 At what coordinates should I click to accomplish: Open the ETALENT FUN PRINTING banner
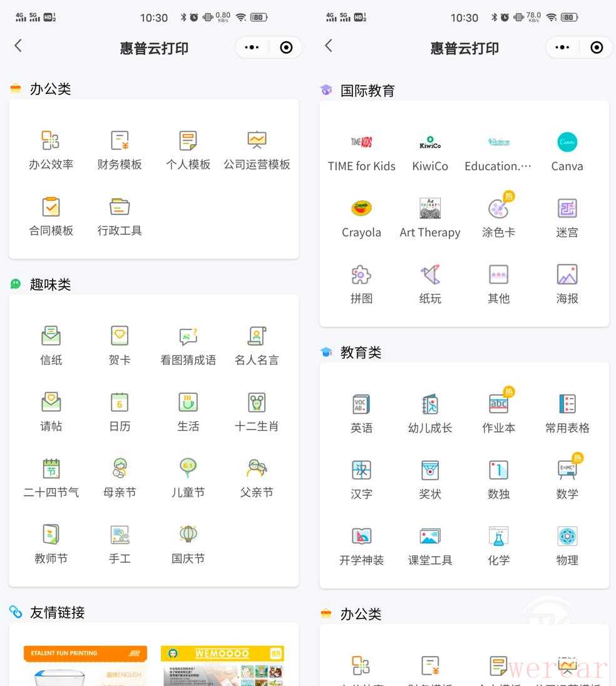(85, 665)
